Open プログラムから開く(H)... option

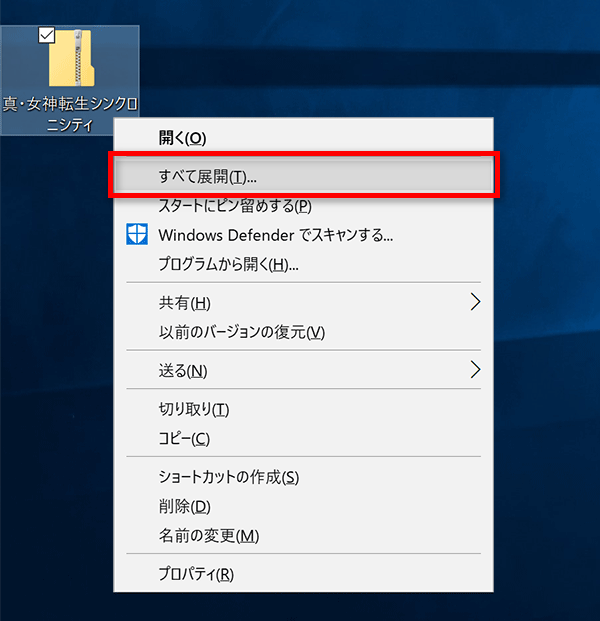[303, 264]
